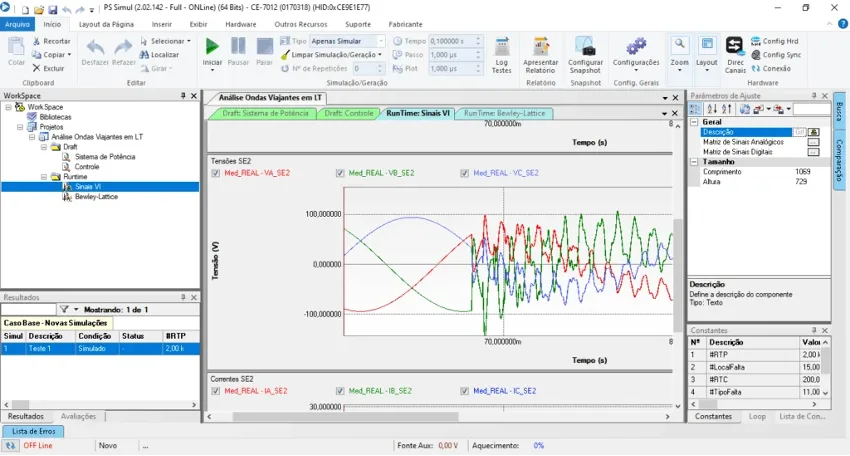Toggle the Med_REAL - IC_SE2 checkbox

(465, 391)
